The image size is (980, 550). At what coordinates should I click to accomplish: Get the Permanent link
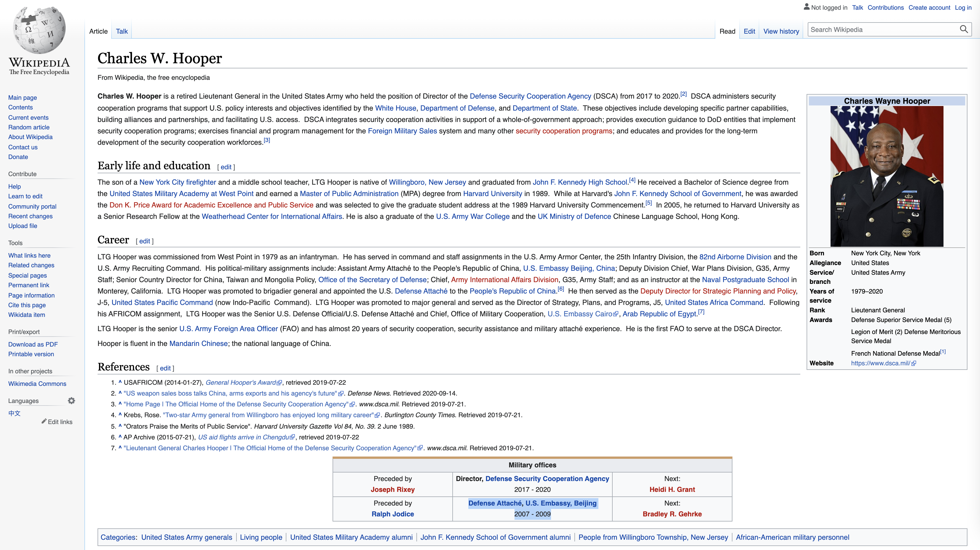click(x=29, y=285)
